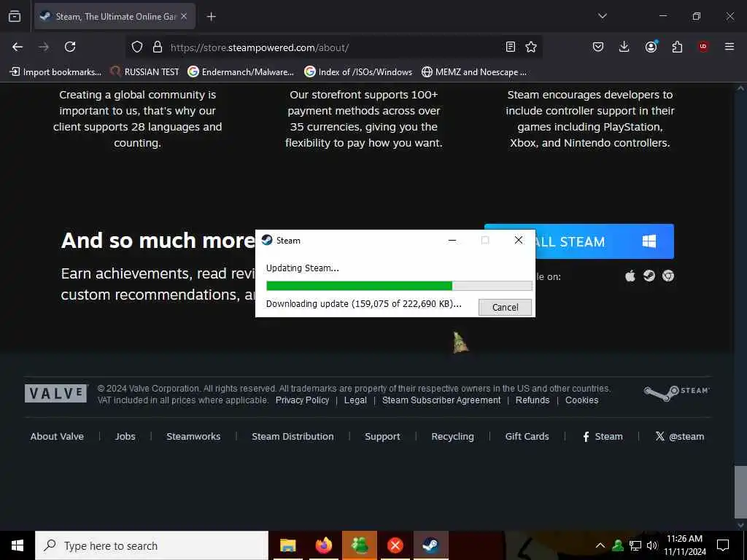Click the Valve logo in footer
Viewport: 747px width, 560px height.
tap(56, 393)
